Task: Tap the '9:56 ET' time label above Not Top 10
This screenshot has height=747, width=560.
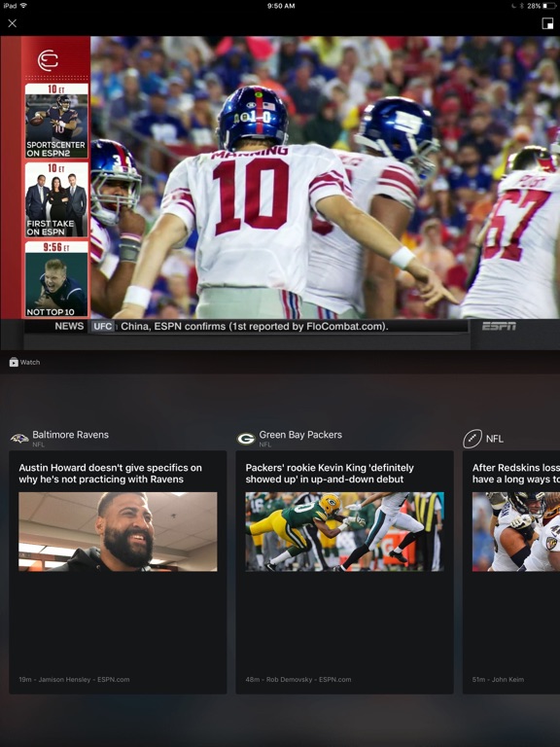Action: click(x=56, y=247)
